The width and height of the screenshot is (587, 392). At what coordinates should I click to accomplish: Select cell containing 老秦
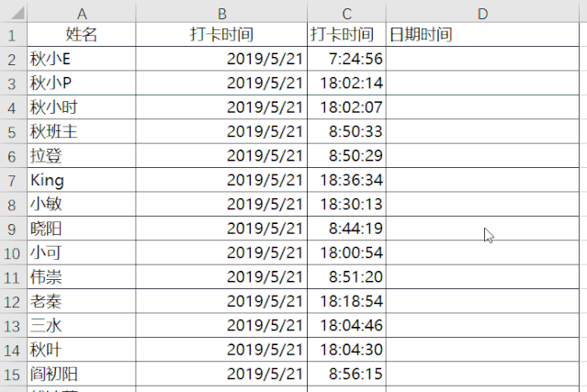click(81, 301)
